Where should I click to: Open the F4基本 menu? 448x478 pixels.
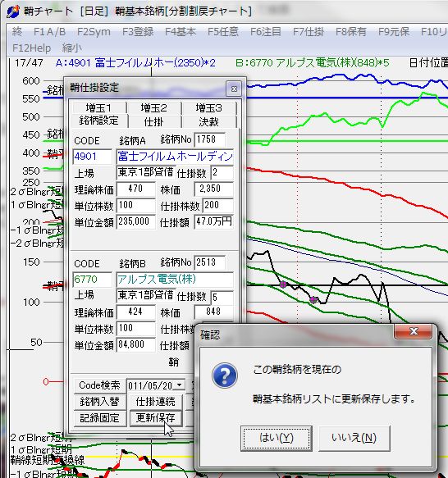coord(181,31)
